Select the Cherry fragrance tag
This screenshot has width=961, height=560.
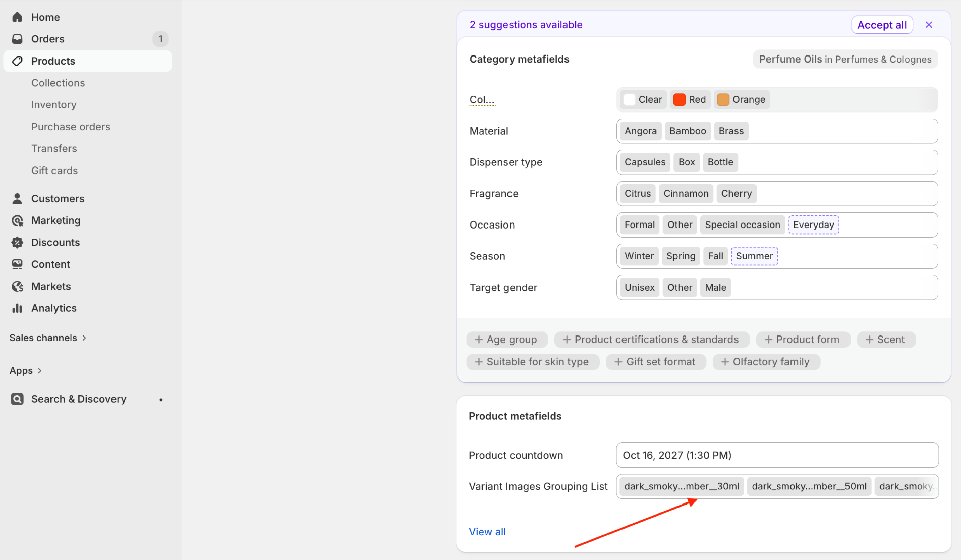pos(736,194)
